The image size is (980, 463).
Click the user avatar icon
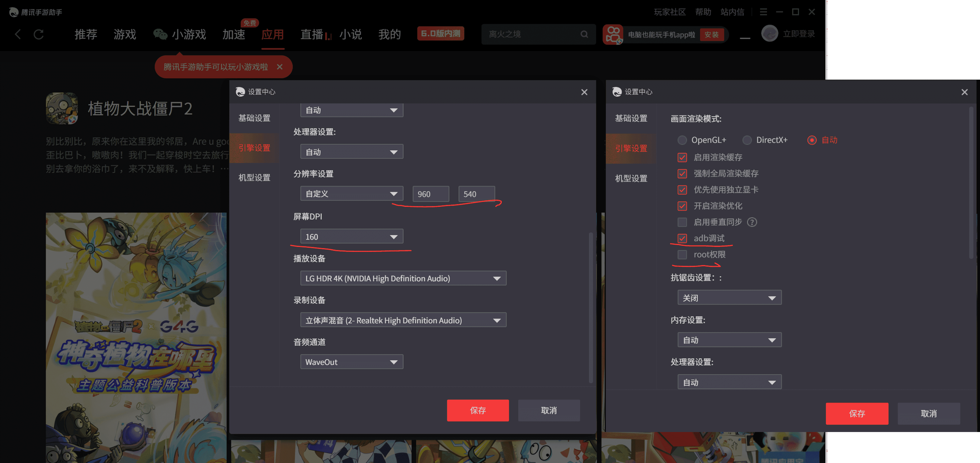tap(769, 33)
